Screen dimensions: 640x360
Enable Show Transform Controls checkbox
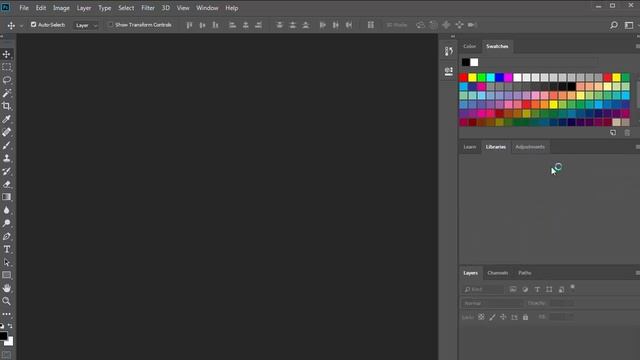pyautogui.click(x=110, y=24)
